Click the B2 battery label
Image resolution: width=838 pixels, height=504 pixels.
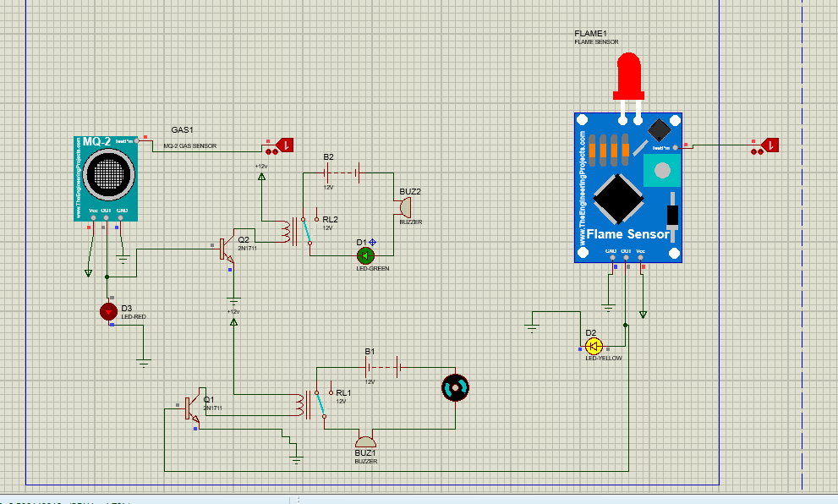point(328,157)
